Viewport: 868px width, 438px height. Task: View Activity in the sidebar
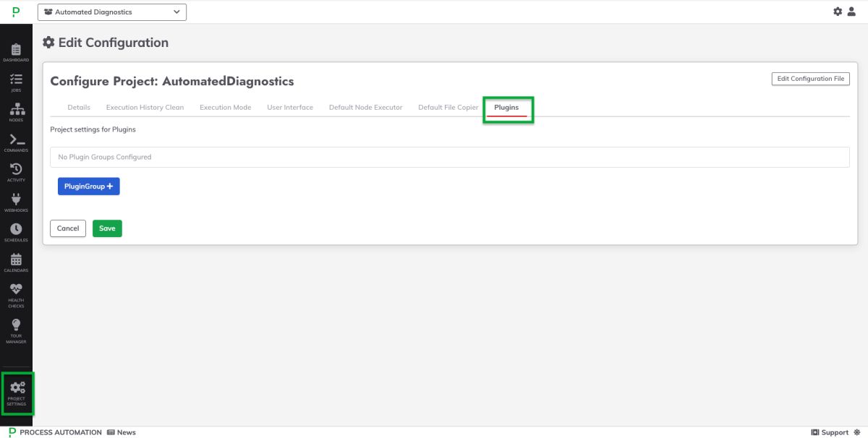coord(16,173)
